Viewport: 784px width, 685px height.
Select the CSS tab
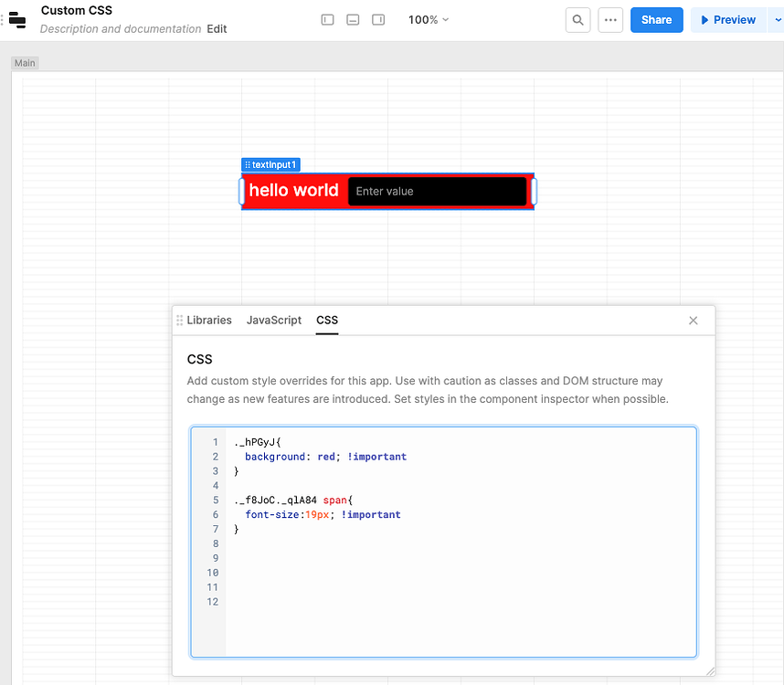(x=327, y=321)
